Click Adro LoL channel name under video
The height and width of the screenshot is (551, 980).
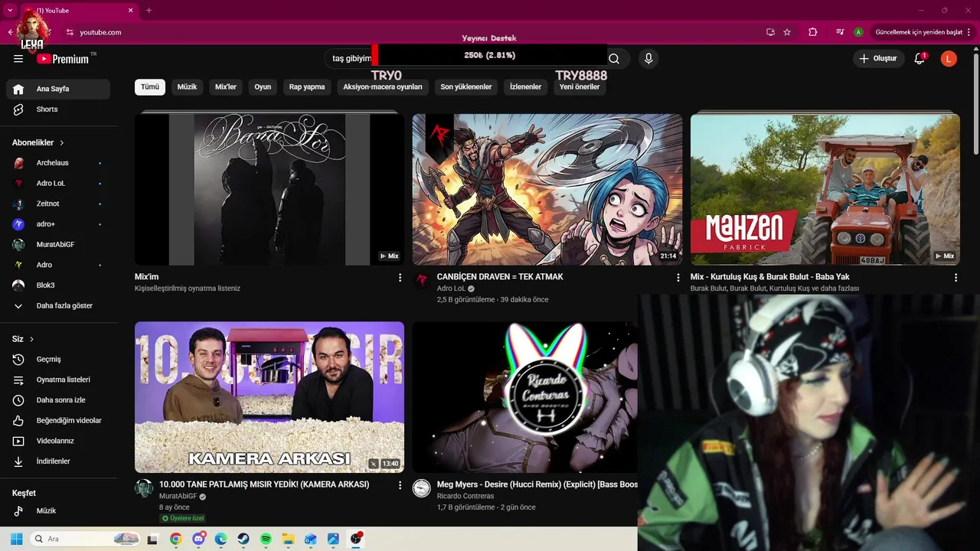pyautogui.click(x=451, y=289)
